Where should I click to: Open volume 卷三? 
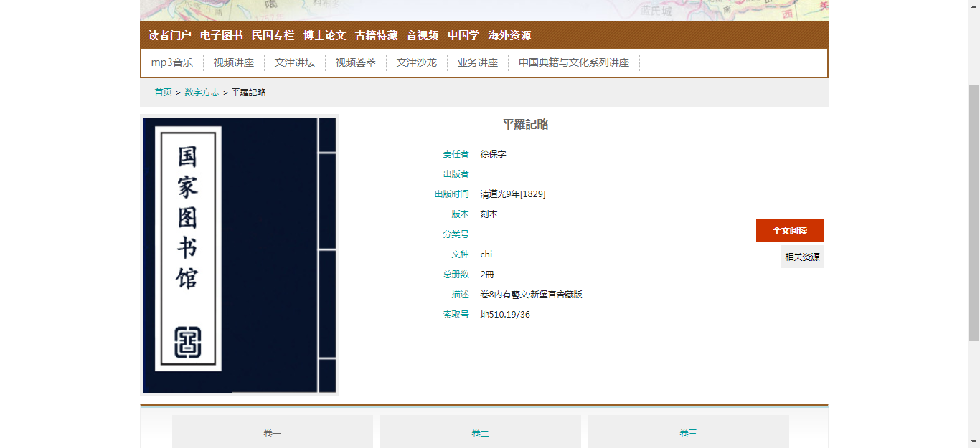pyautogui.click(x=689, y=433)
